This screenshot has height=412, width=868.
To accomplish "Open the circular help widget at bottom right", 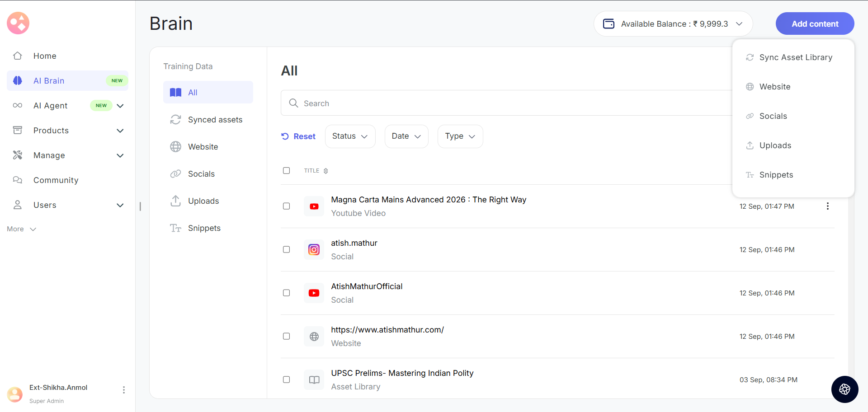I will point(844,389).
